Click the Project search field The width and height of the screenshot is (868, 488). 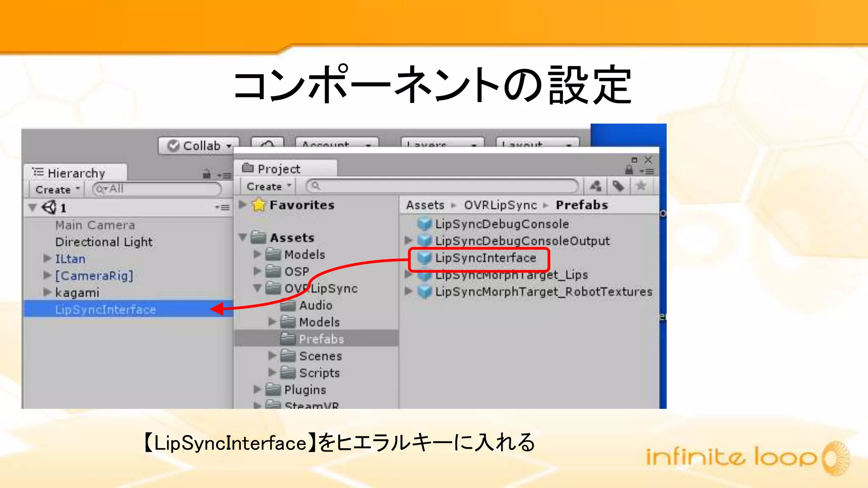[442, 186]
